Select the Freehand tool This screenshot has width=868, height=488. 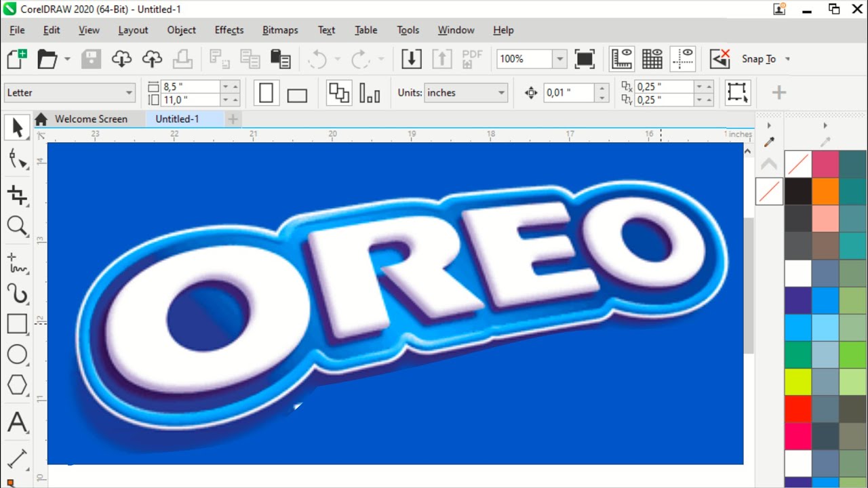click(x=17, y=262)
